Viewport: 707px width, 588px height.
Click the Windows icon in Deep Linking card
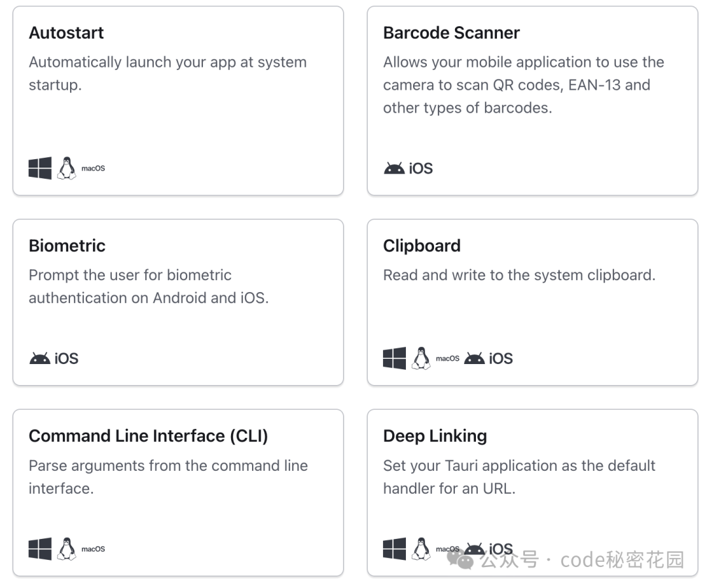coord(394,549)
